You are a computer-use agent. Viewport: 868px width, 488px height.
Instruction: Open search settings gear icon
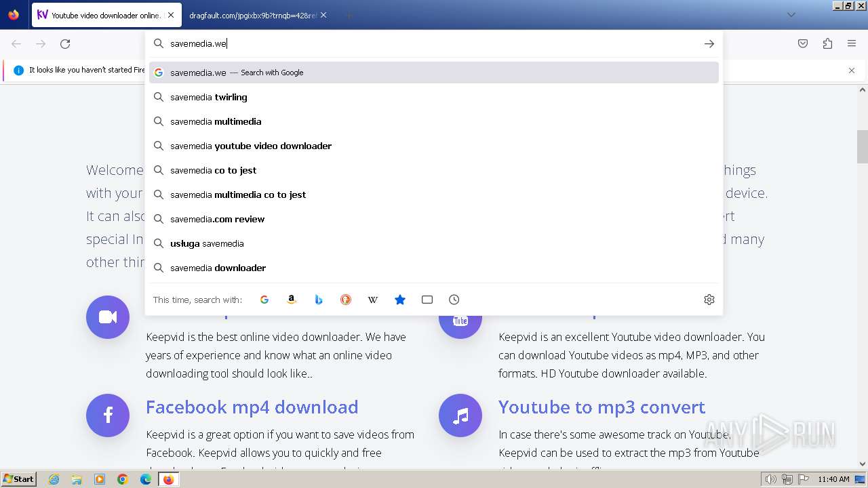709,300
